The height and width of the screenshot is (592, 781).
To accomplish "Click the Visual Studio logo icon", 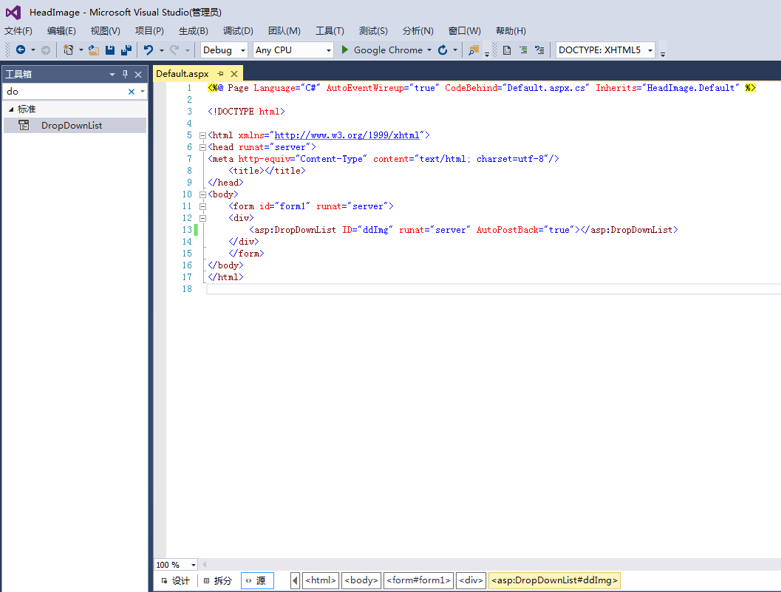I will click(x=13, y=11).
